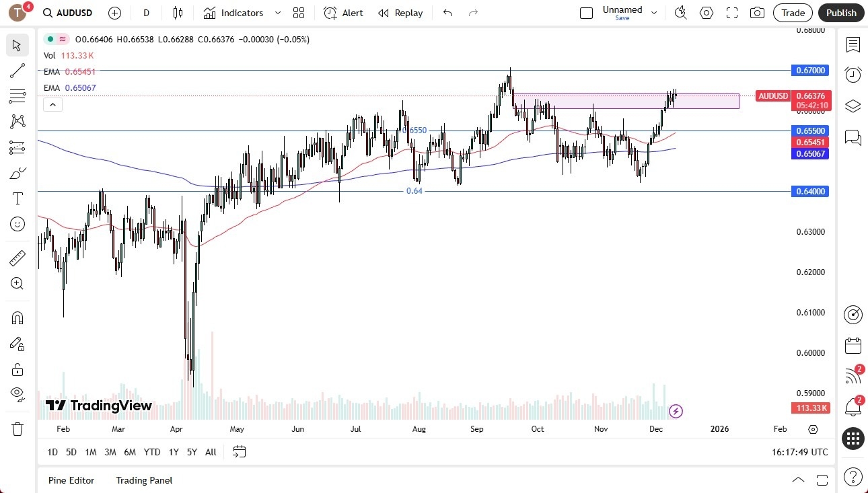The height and width of the screenshot is (493, 868).
Task: Click the Trade button
Action: click(x=793, y=12)
